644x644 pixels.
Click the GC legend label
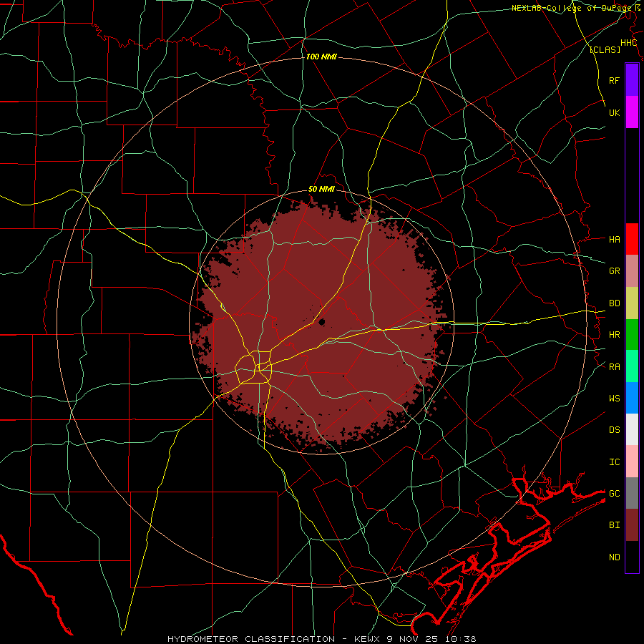coord(614,493)
